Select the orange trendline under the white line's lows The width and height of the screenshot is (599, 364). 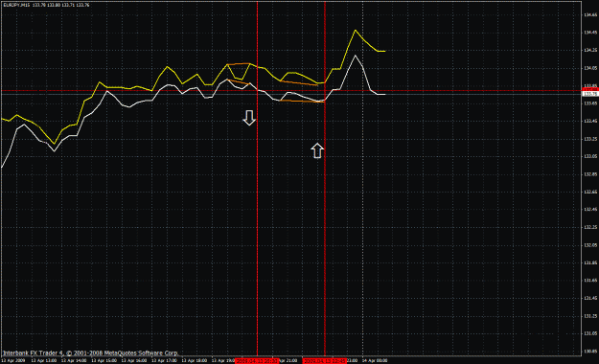302,102
